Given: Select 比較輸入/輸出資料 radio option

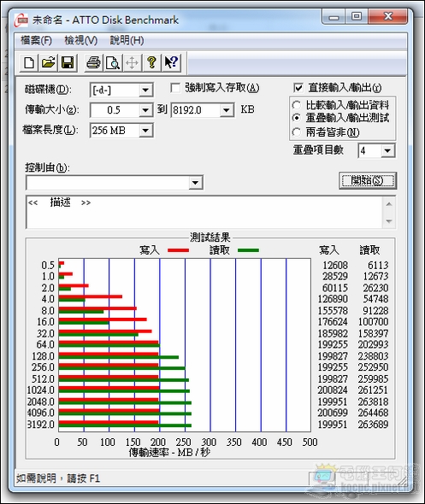Looking at the screenshot, I should pos(297,105).
